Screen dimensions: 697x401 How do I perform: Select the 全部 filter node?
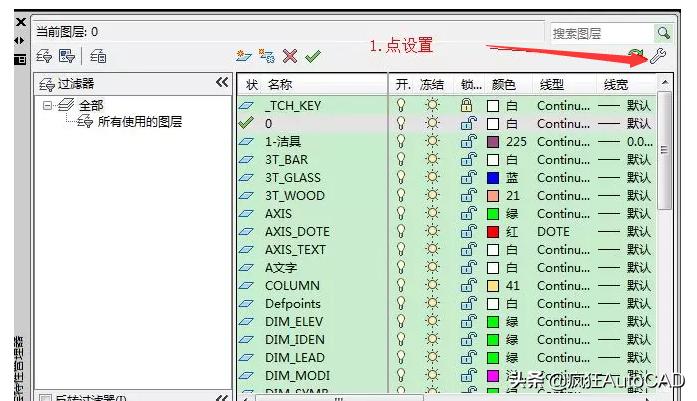pos(91,105)
